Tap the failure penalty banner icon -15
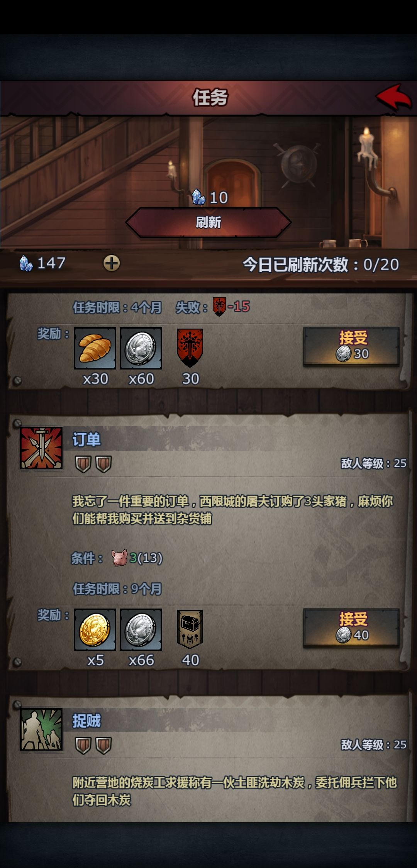 pyautogui.click(x=219, y=307)
